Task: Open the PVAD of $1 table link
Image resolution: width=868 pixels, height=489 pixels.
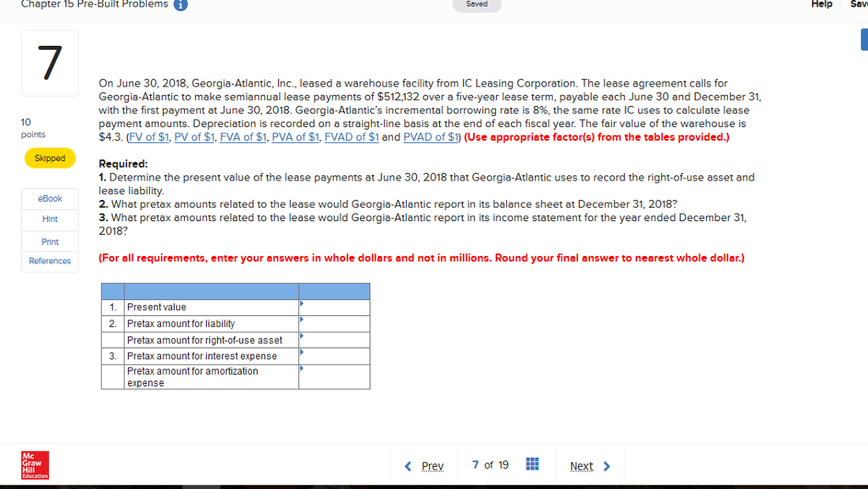Action: [x=431, y=137]
